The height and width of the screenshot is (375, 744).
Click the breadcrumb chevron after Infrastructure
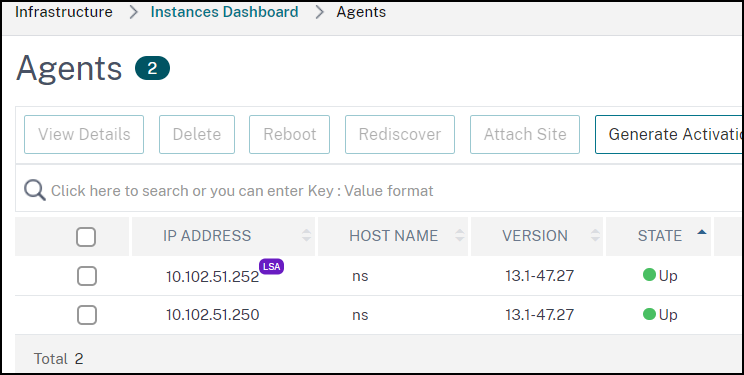click(x=133, y=12)
